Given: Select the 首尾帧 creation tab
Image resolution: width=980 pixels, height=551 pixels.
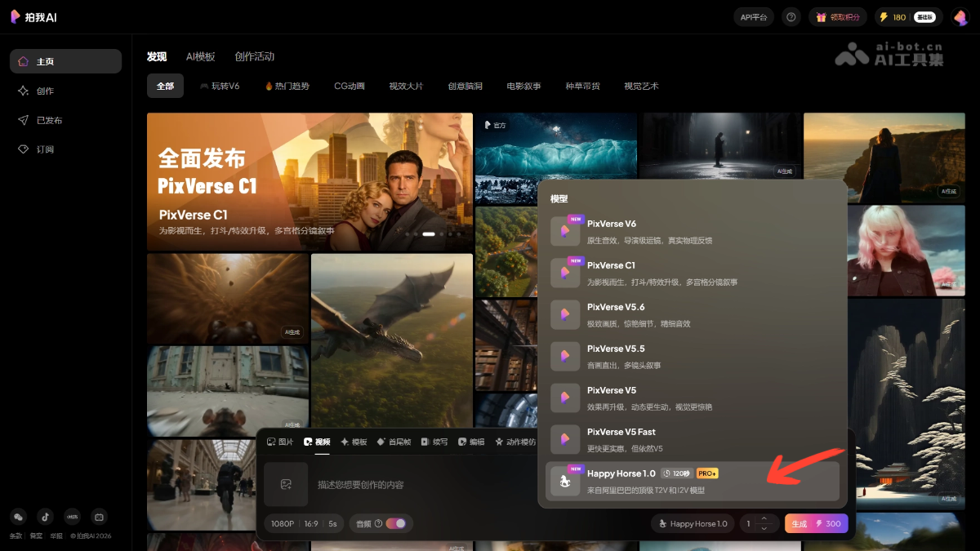Looking at the screenshot, I should 394,442.
